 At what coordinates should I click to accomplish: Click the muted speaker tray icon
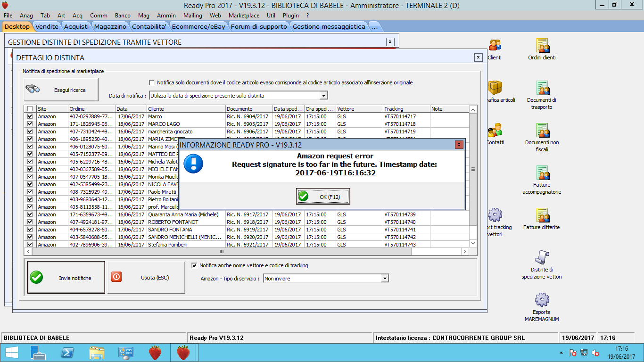click(595, 353)
